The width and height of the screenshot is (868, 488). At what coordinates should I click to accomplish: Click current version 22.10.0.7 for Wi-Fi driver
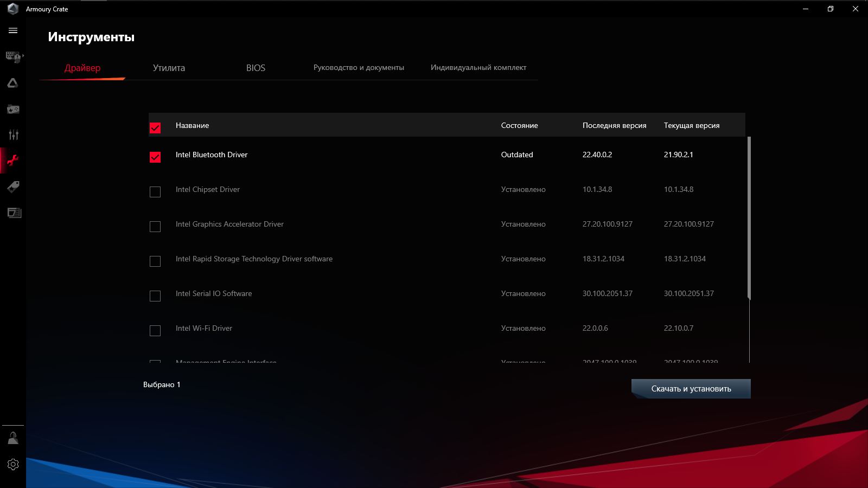point(679,328)
